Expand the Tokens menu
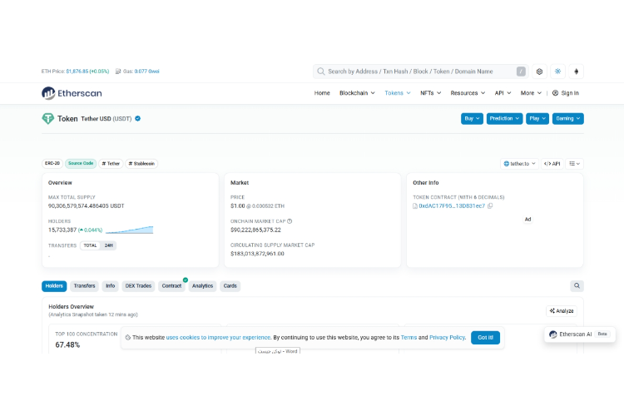Image resolution: width=624 pixels, height=416 pixels. (x=398, y=93)
